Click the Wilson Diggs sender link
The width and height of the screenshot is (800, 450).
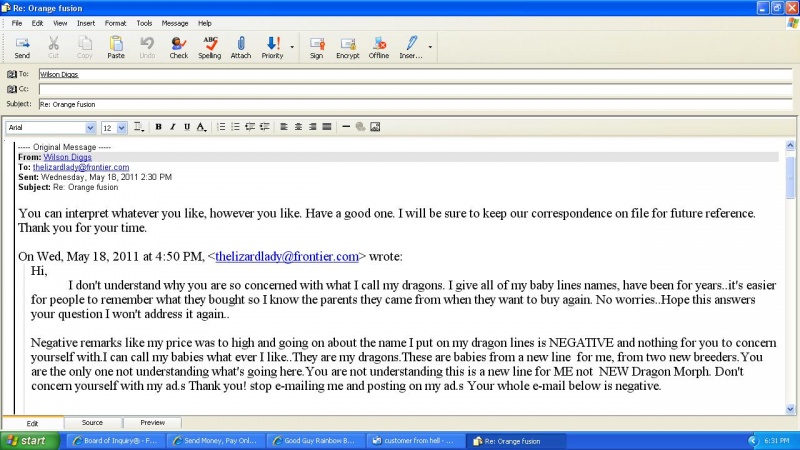pos(67,157)
